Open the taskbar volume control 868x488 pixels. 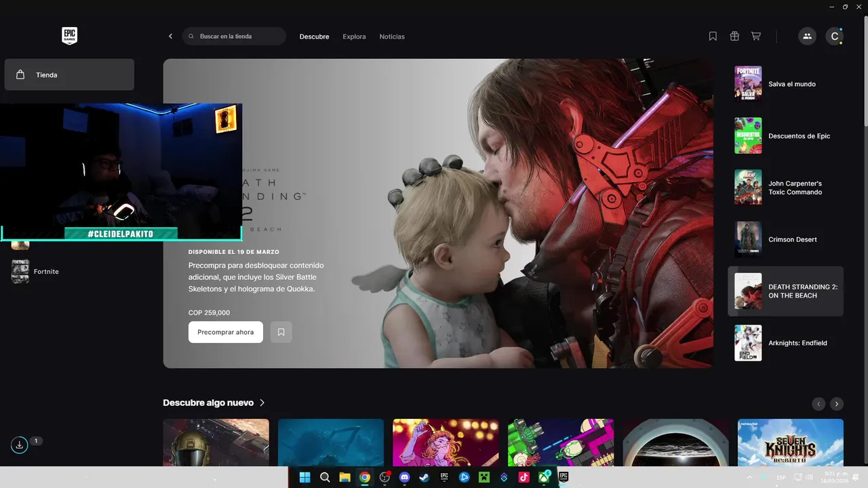click(809, 477)
